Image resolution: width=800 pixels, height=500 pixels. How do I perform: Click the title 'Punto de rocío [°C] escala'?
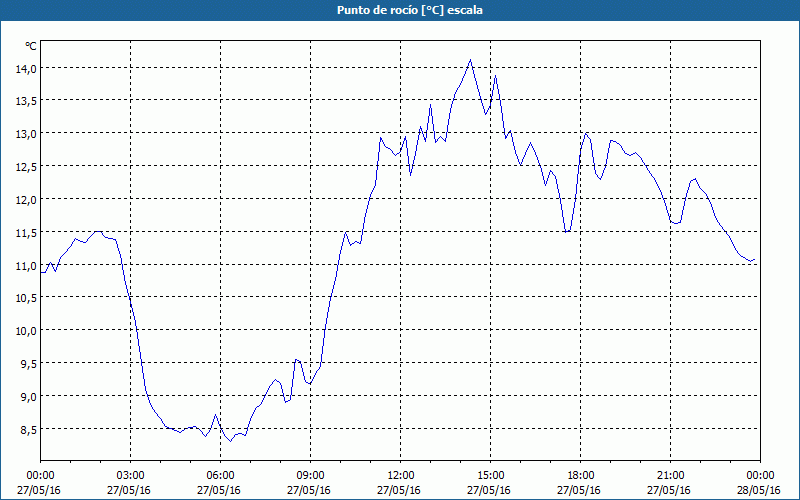[x=410, y=10]
